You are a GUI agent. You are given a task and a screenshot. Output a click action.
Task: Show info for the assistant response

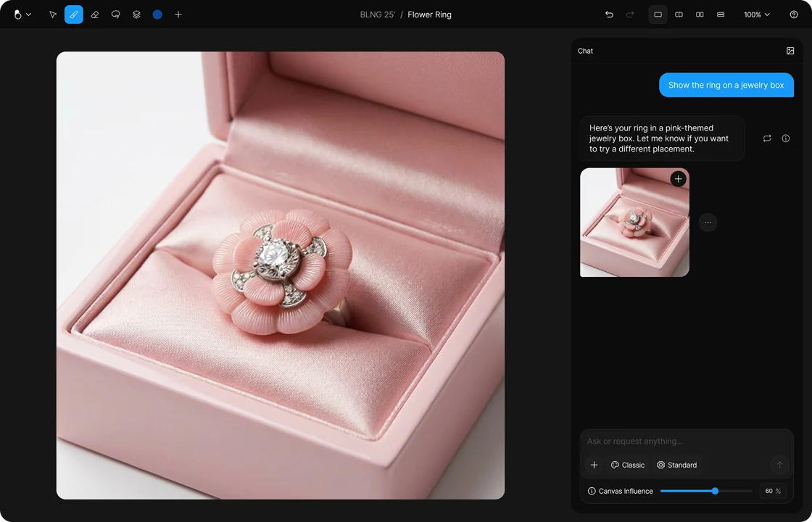point(786,138)
